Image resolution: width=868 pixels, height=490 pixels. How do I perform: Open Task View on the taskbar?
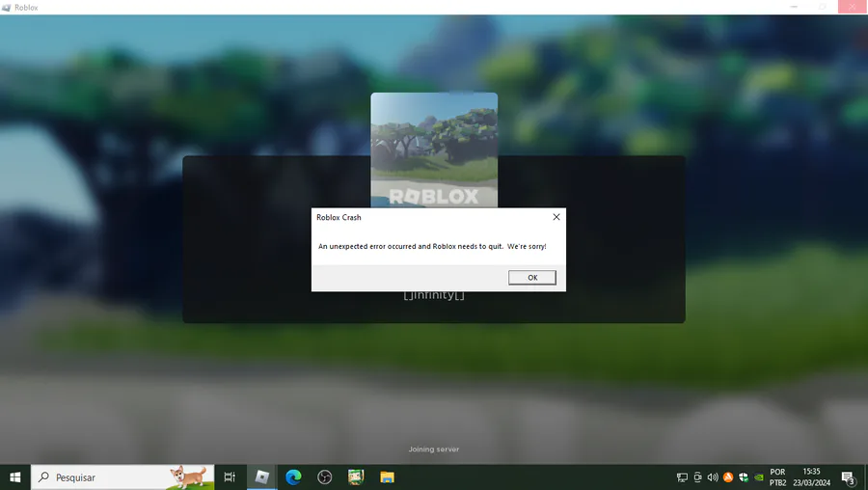pyautogui.click(x=230, y=477)
